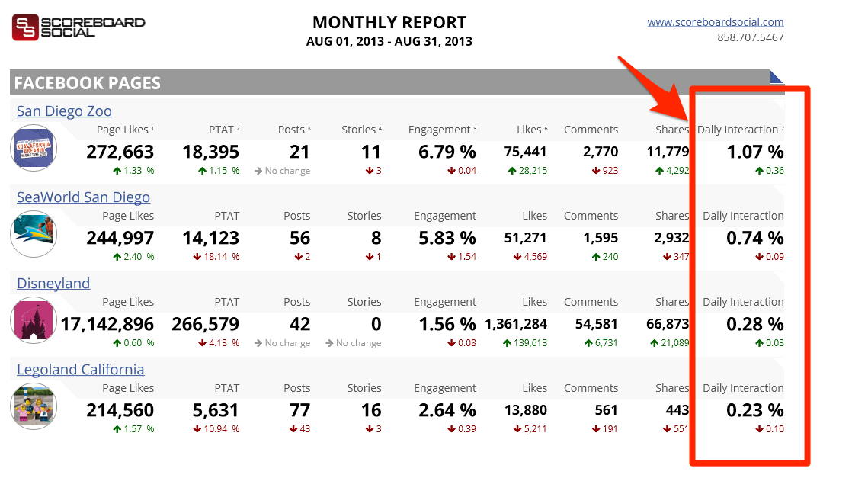Click Legoland's engagement 2.64 %
868x478 pixels.
447,410
